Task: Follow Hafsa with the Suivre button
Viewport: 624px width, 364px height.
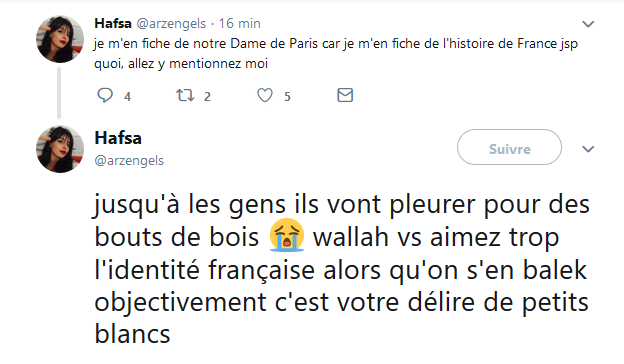Action: point(509,147)
